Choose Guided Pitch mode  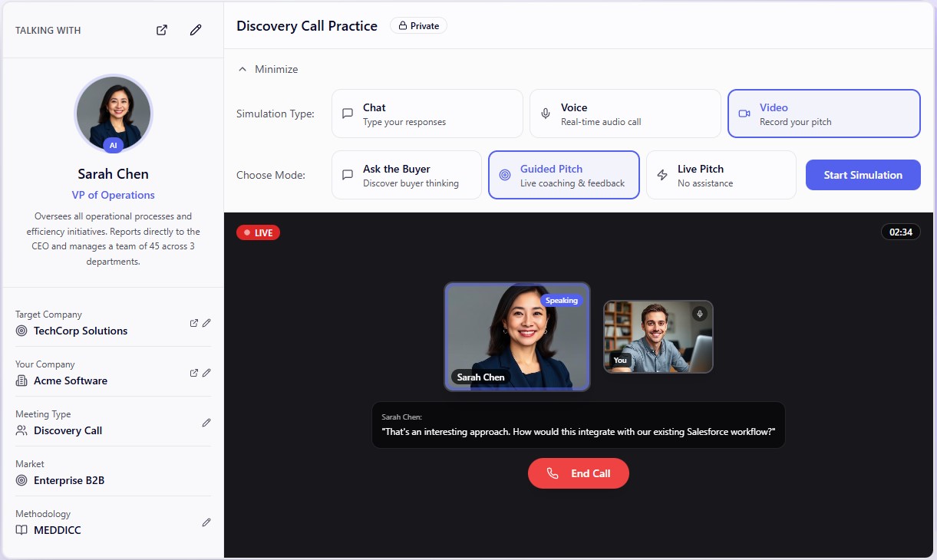[564, 175]
